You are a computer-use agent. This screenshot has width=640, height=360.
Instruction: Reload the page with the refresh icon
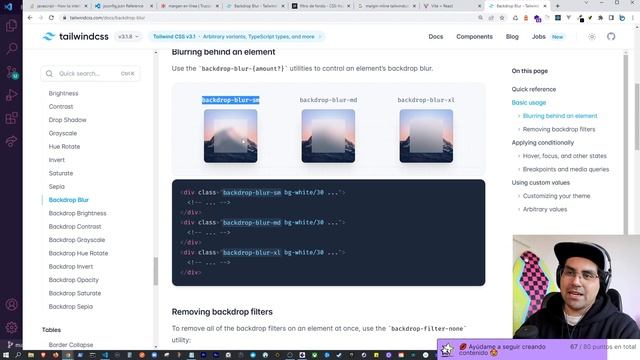tap(51, 18)
